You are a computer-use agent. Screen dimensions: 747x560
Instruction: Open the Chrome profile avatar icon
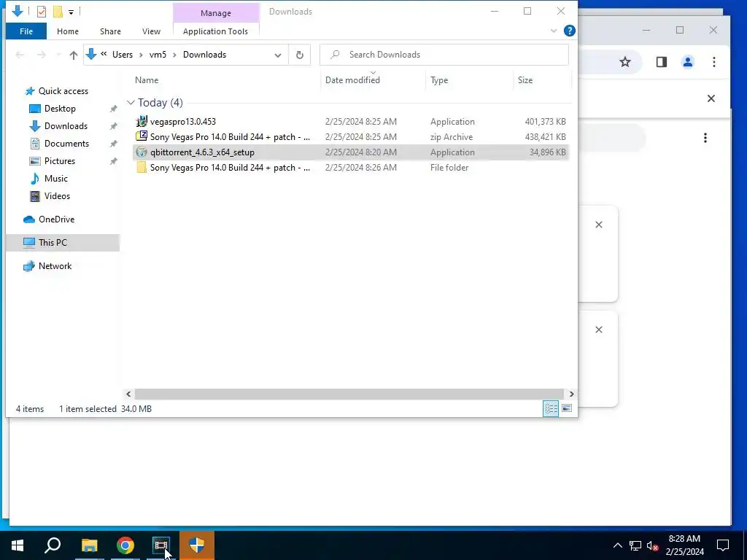[x=687, y=62]
